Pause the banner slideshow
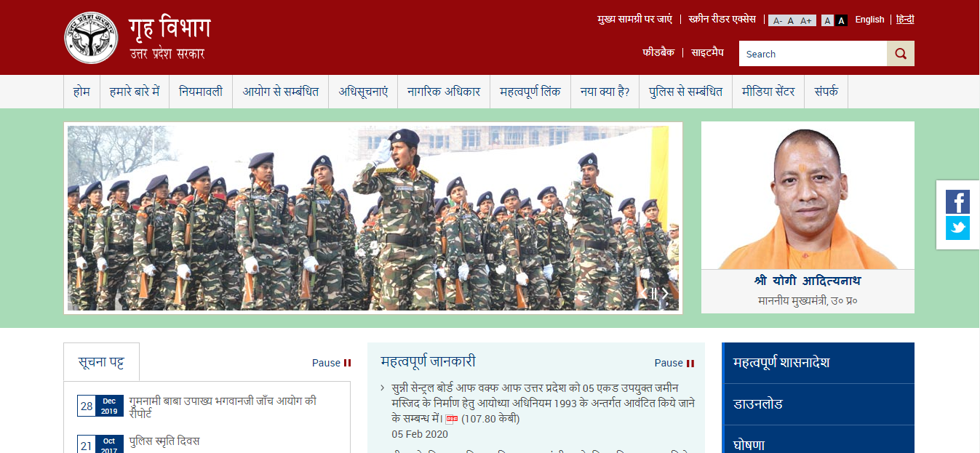Screen dimensions: 980x453 (653, 294)
